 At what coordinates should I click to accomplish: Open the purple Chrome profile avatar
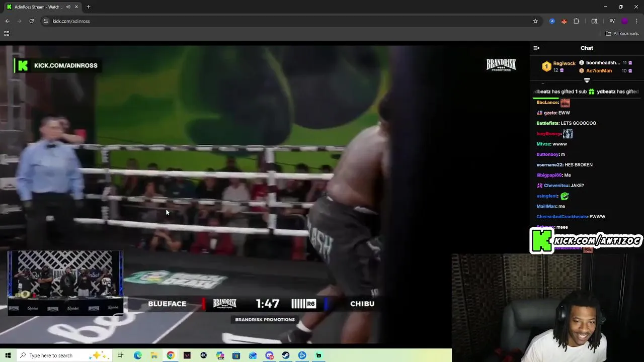click(625, 21)
